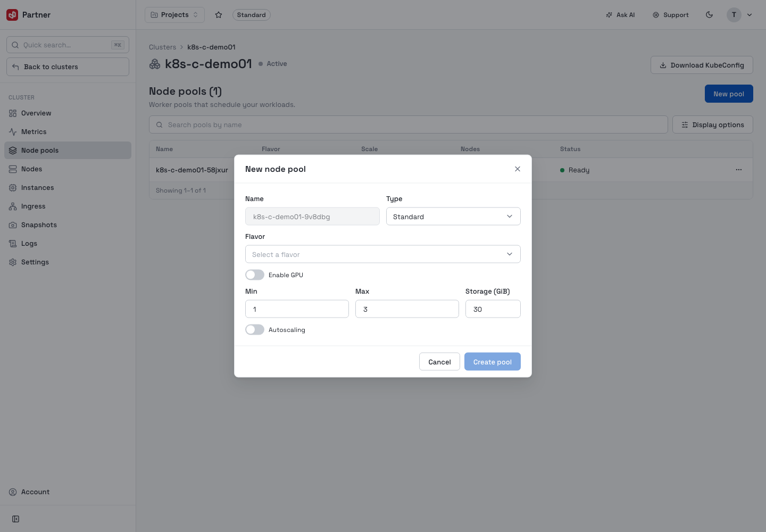Click the Nodes server icon
This screenshot has height=532, width=766.
[13, 169]
